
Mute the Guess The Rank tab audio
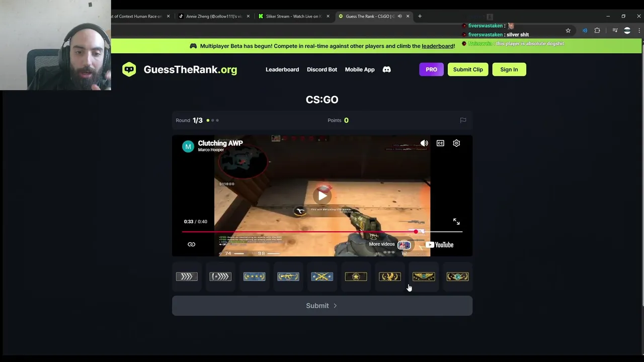[399, 16]
